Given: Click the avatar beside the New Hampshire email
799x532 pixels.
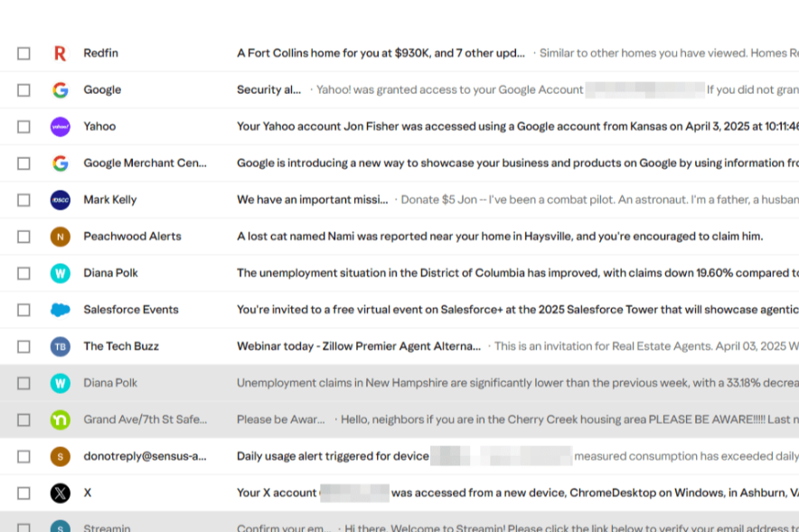Looking at the screenshot, I should (61, 383).
